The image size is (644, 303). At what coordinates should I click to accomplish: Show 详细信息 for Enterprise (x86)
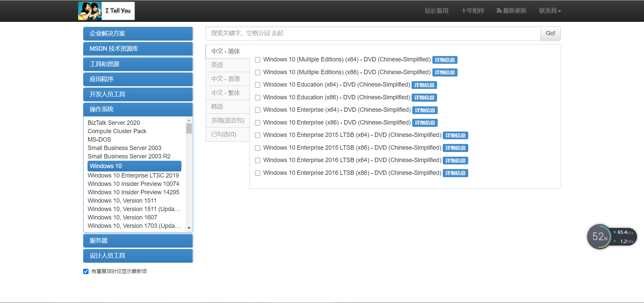(425, 123)
